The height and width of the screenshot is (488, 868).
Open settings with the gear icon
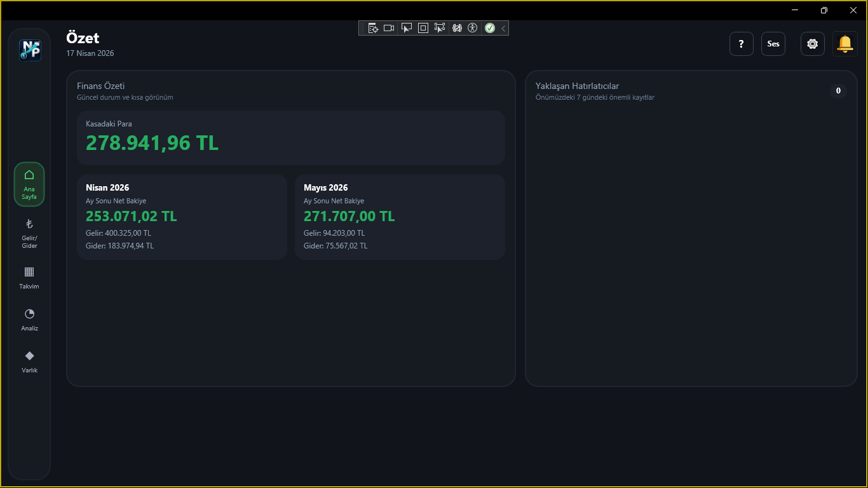[812, 44]
